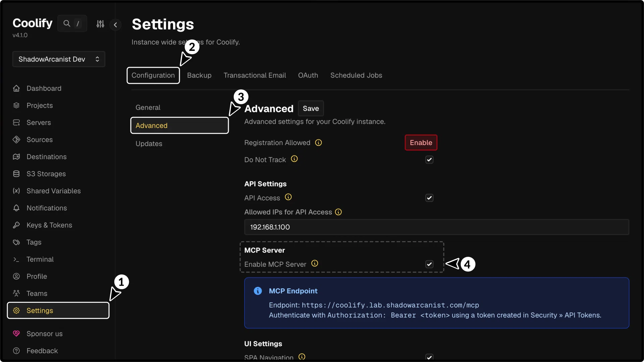Click the API Settings heading
The image size is (644, 362).
pos(265,184)
